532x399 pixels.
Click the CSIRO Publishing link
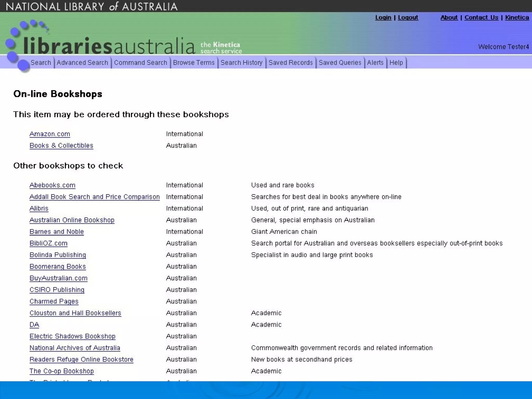coord(57,290)
